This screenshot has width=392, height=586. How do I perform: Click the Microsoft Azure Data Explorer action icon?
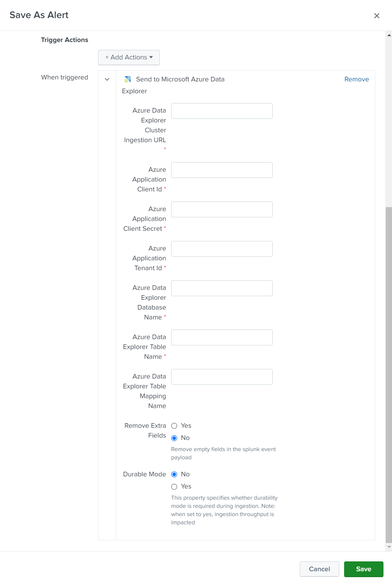point(128,79)
